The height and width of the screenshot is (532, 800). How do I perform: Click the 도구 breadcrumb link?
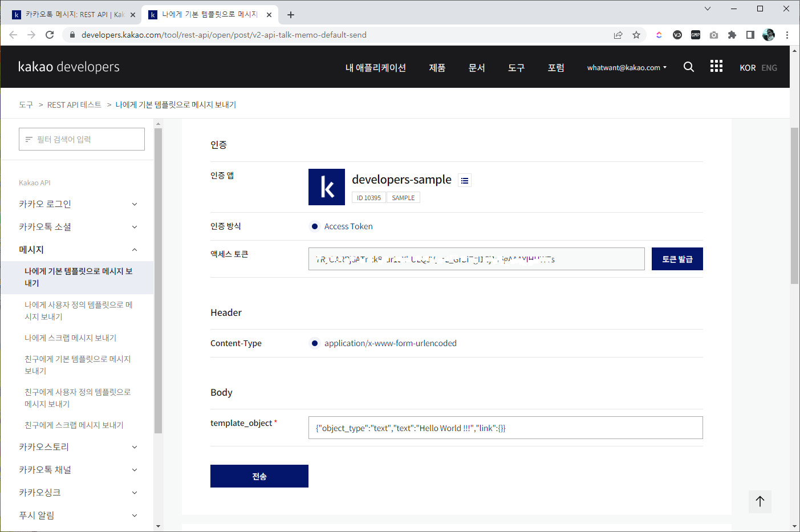[26, 105]
